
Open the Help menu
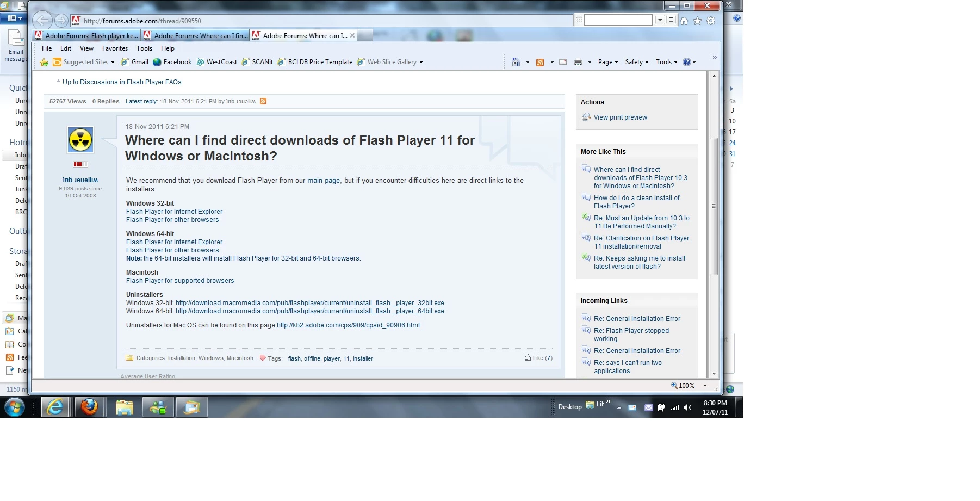pos(168,48)
